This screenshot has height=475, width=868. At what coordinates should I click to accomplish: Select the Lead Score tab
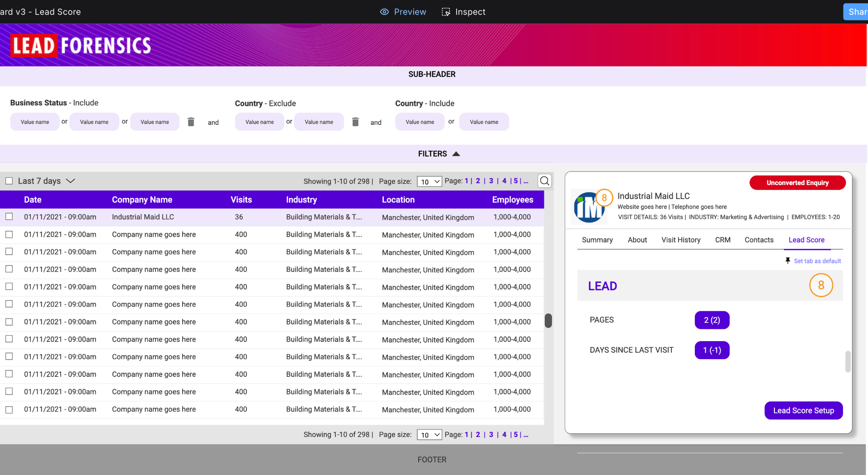point(807,240)
